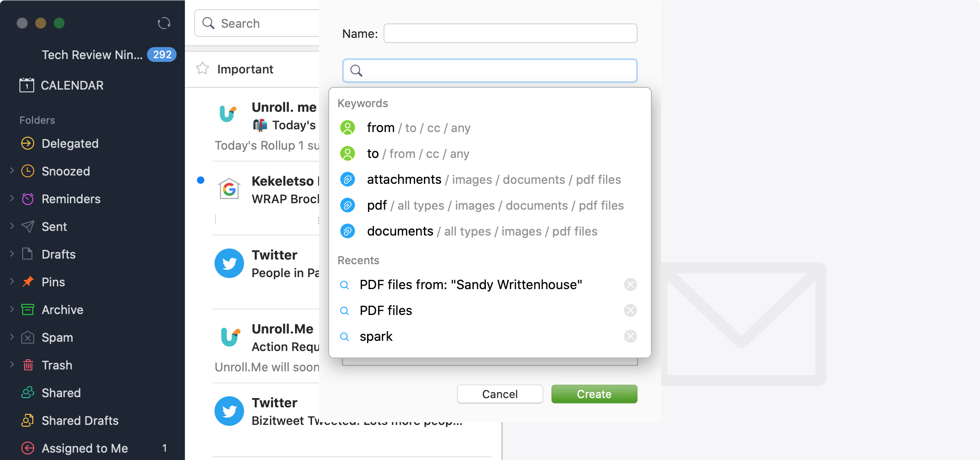Focus the Name text field

click(510, 33)
